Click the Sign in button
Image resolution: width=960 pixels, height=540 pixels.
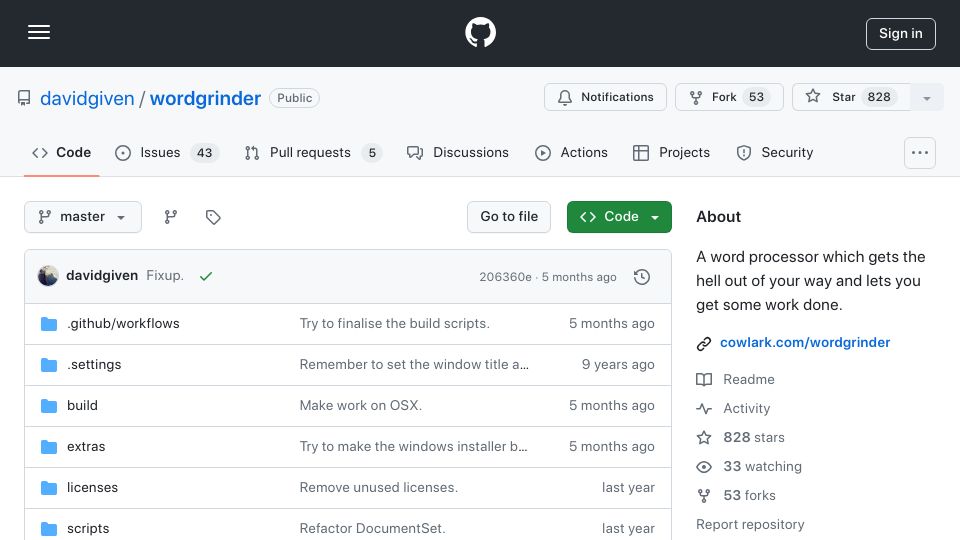(901, 34)
